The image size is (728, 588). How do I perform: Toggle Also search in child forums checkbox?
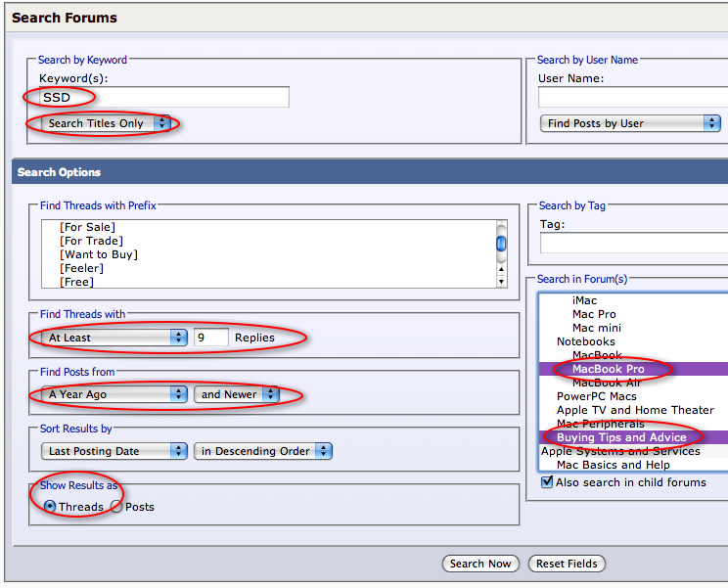[x=547, y=481]
